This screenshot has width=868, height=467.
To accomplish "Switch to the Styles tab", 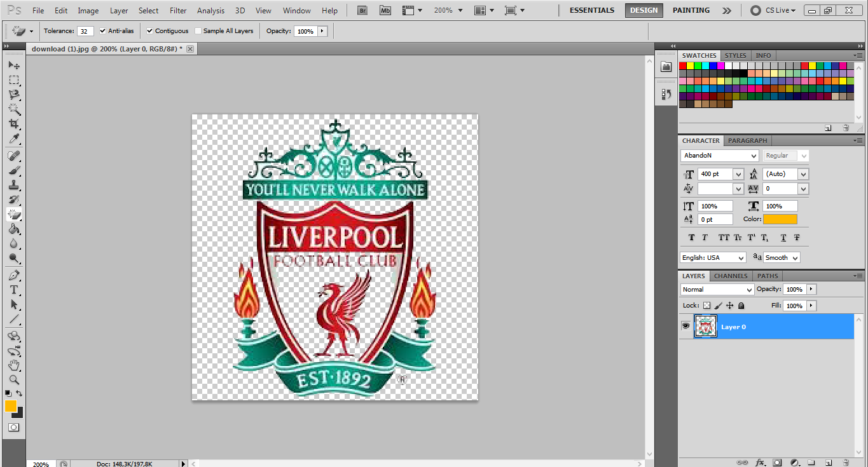I will click(x=736, y=55).
